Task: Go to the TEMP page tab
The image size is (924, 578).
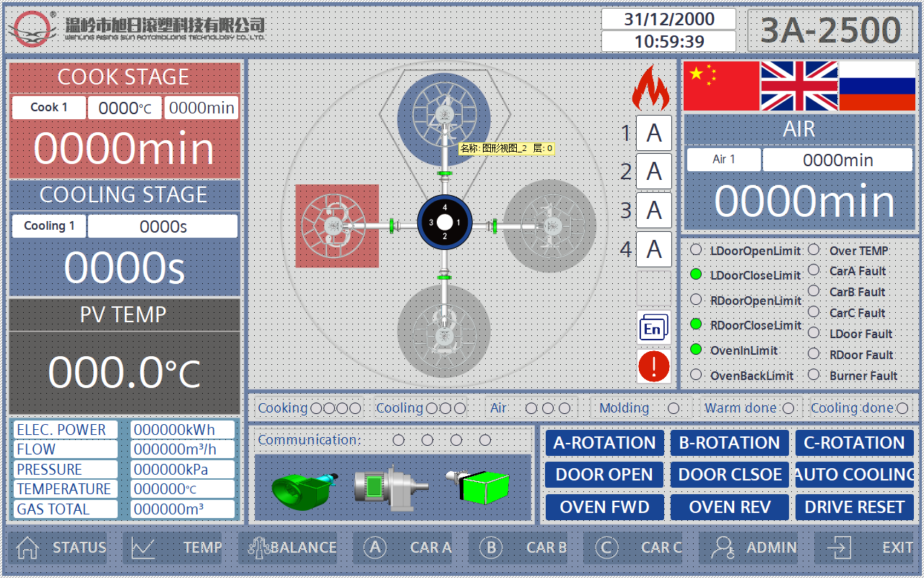Action: pos(178,548)
